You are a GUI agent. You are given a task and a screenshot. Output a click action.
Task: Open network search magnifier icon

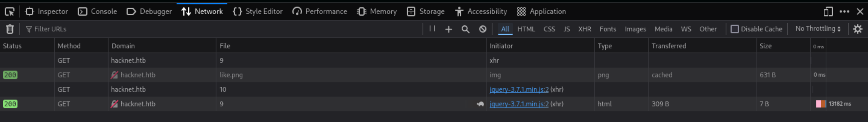465,29
